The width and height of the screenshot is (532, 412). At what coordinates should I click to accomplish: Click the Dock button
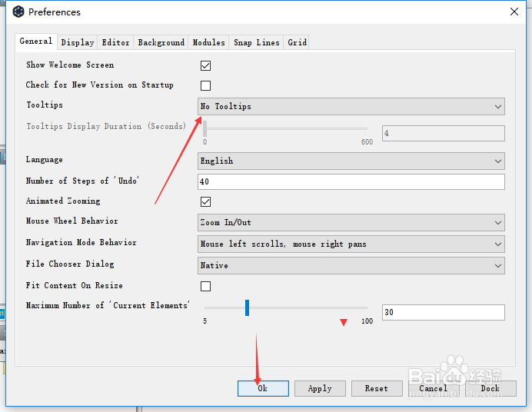coord(490,388)
